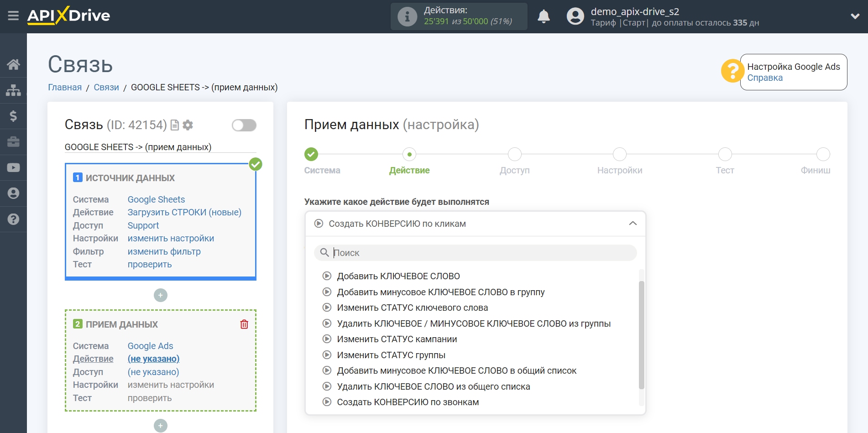Open the hamburger menu
The width and height of the screenshot is (868, 433).
point(13,16)
